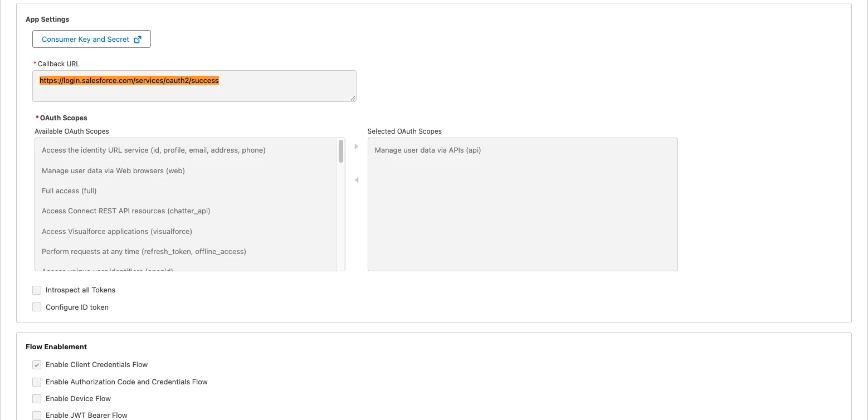This screenshot has width=868, height=420.
Task: Open Consumer Key and Secret external link icon
Action: (x=138, y=40)
